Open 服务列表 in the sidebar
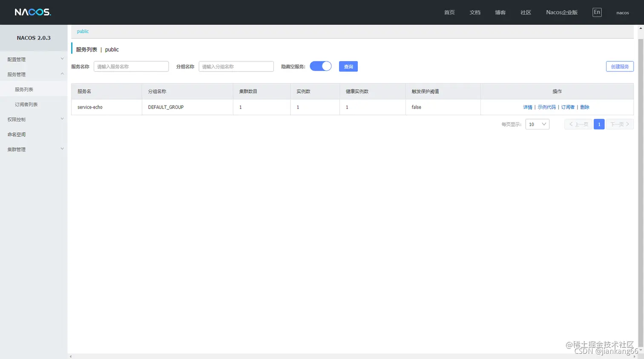 coord(34,89)
